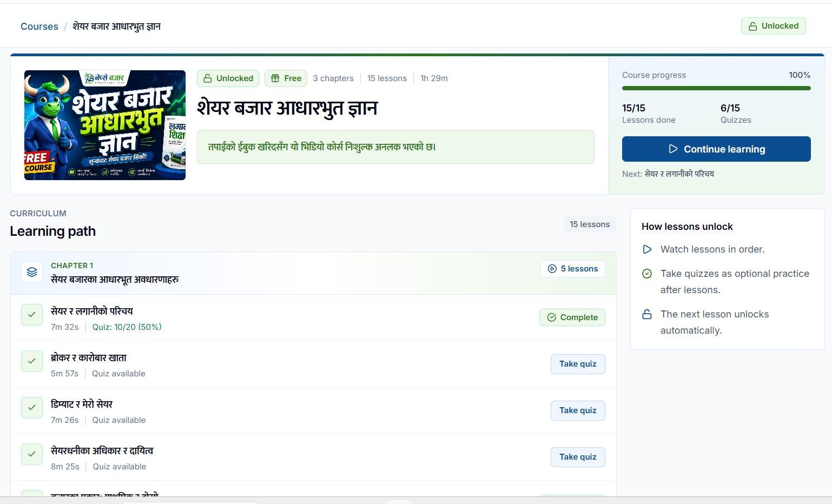The height and width of the screenshot is (504, 832).
Task: Click the play circle icon in the 5 lessons badge
Action: tap(552, 269)
